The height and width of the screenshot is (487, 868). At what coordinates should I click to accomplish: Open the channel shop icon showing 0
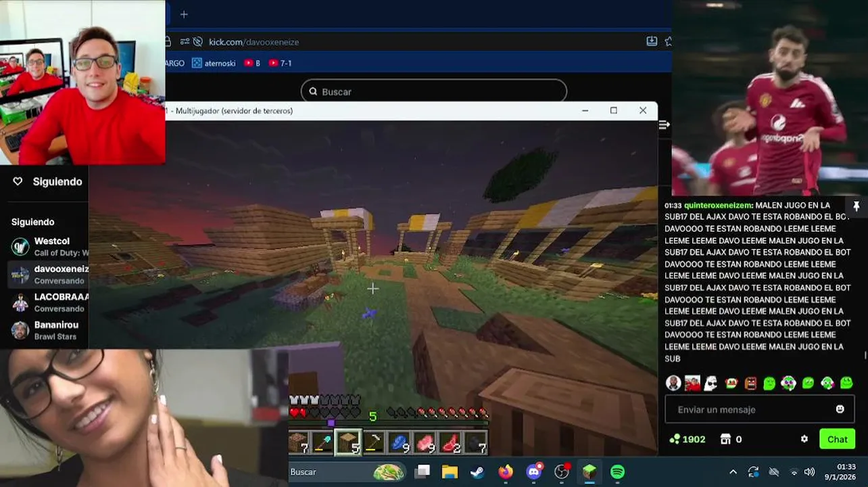point(731,439)
